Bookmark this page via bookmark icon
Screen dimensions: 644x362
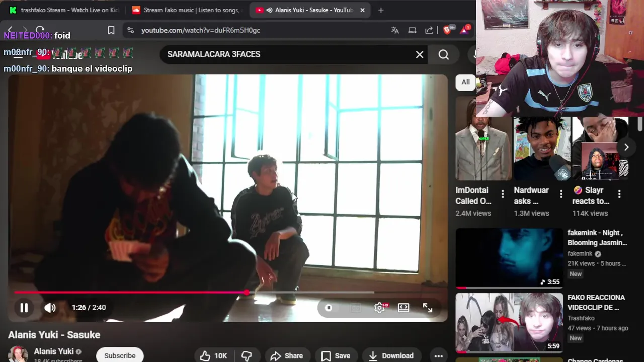pos(111,30)
